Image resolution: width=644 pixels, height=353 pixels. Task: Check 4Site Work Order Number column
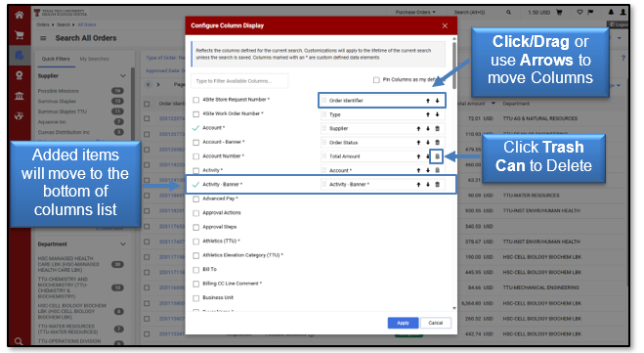coord(195,113)
